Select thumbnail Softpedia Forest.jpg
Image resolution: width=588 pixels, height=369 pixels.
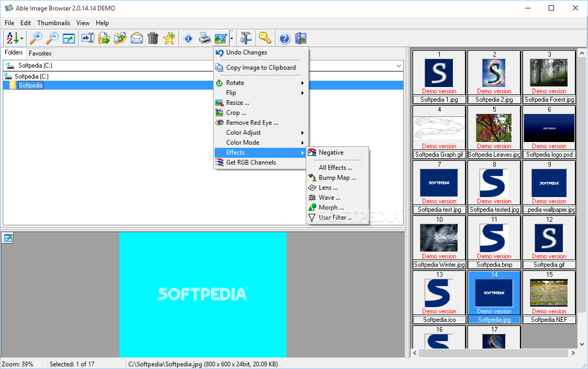click(549, 77)
